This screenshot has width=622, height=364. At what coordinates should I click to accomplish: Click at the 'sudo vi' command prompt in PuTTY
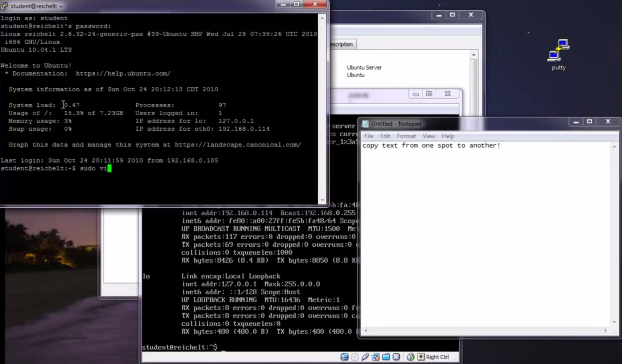pos(94,168)
